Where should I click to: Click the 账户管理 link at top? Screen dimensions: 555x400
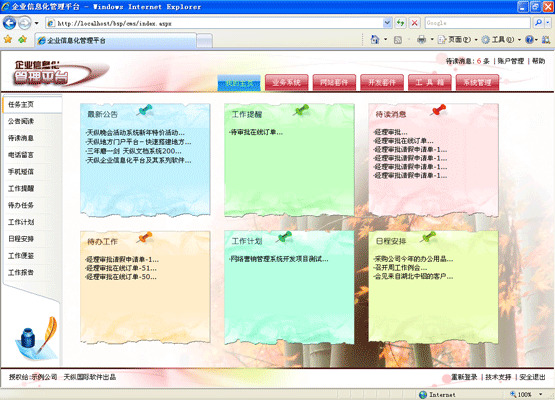(510, 61)
